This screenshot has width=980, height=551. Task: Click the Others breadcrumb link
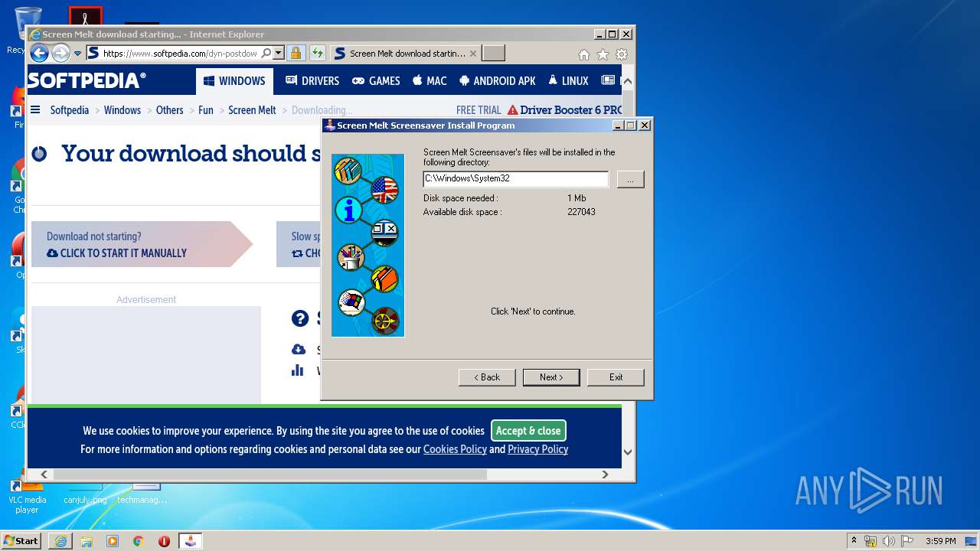[x=169, y=110]
